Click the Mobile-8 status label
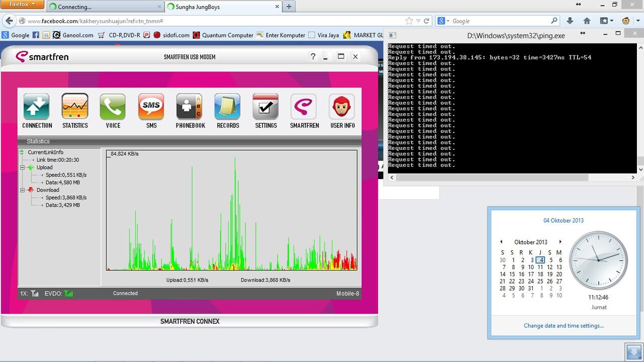Screen dimensions: 644x362 (348, 293)
